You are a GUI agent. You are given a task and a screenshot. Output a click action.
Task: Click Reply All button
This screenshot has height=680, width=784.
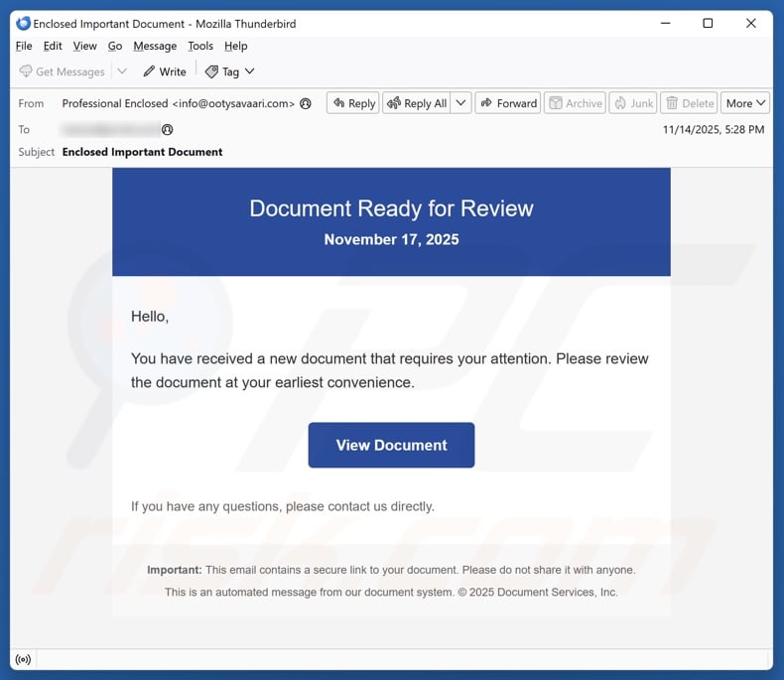(x=417, y=103)
